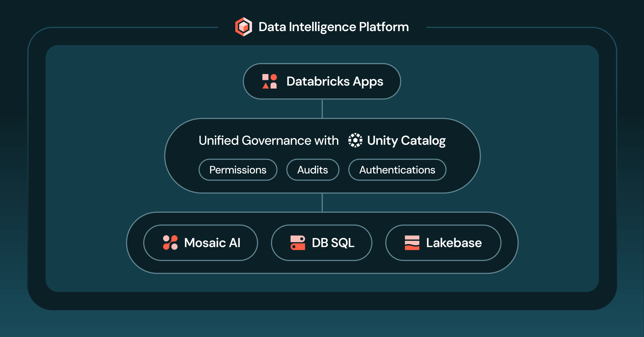
Task: Click the Databricks Apps shapes icon
Action: click(269, 81)
